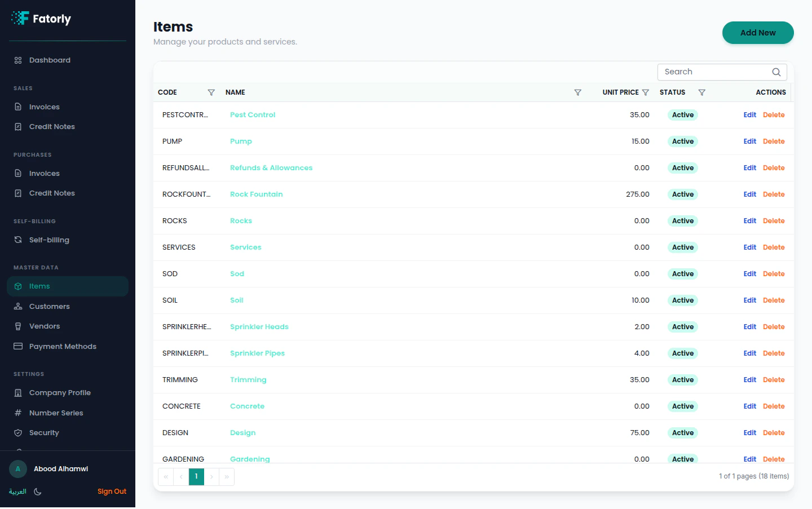Screen dimensions: 812x509
Task: Click the Fatorly logo icon
Action: tap(20, 18)
